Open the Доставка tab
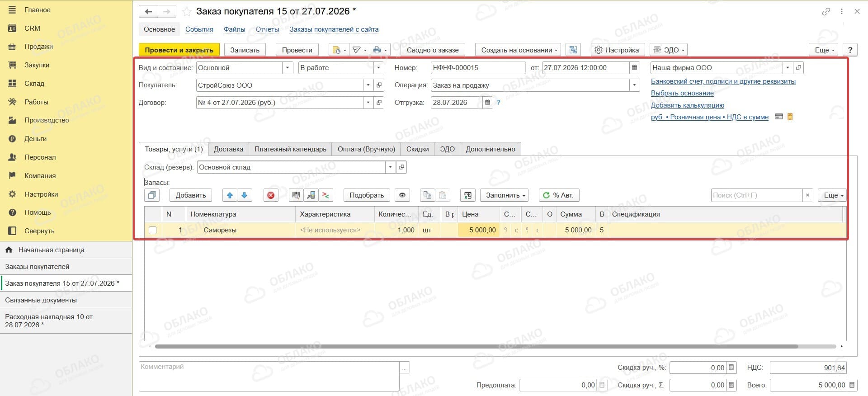Image resolution: width=868 pixels, height=396 pixels. pyautogui.click(x=228, y=149)
